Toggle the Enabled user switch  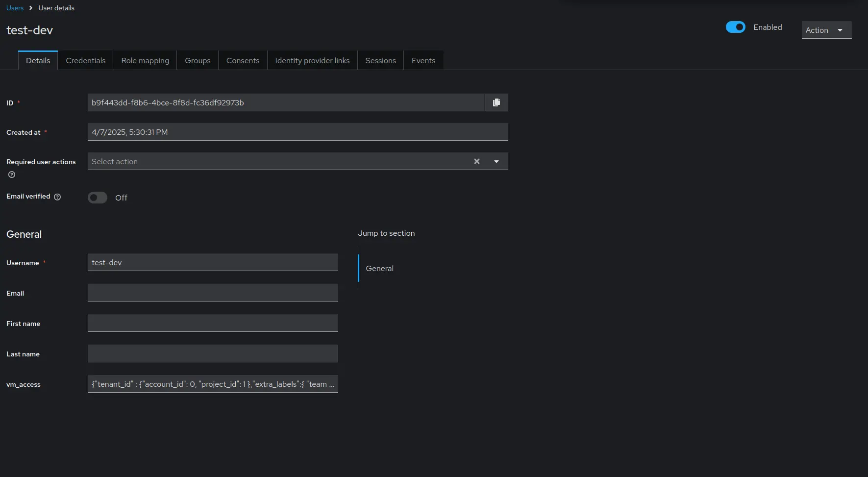pyautogui.click(x=735, y=27)
